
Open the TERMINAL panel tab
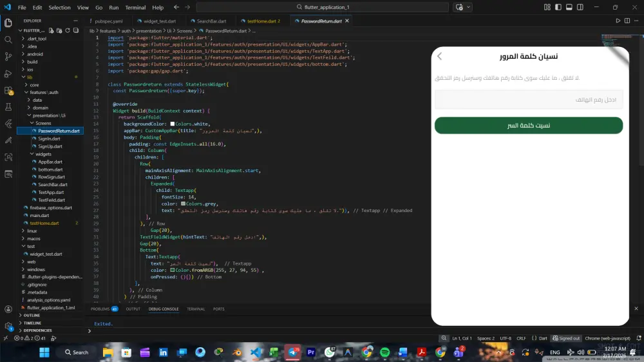[196, 309]
